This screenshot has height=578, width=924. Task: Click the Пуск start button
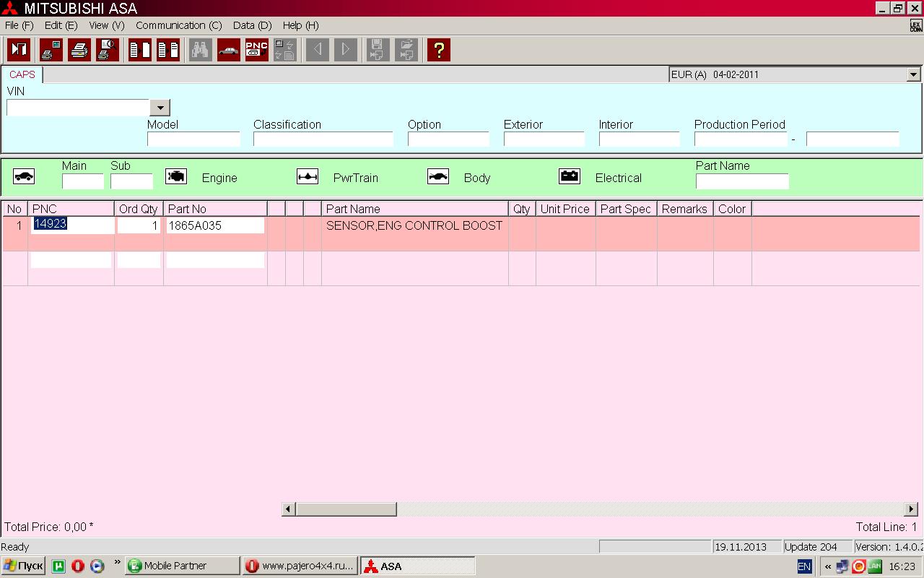(23, 566)
